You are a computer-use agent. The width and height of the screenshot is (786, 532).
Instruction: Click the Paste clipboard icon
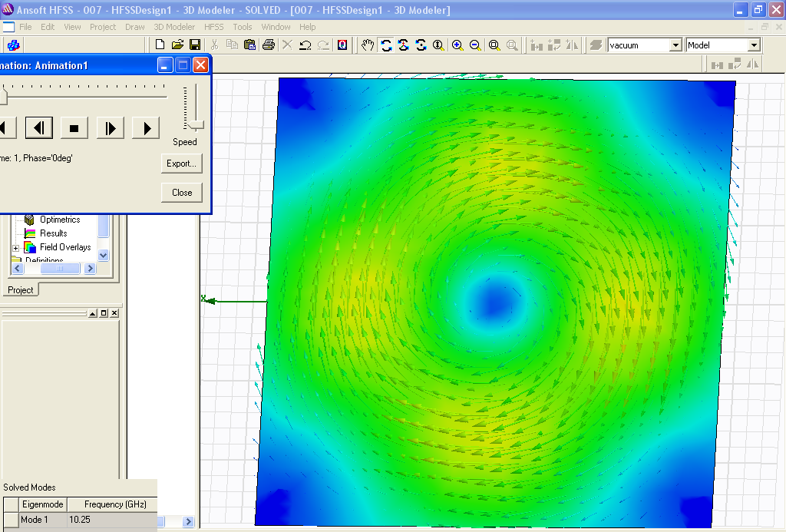249,45
